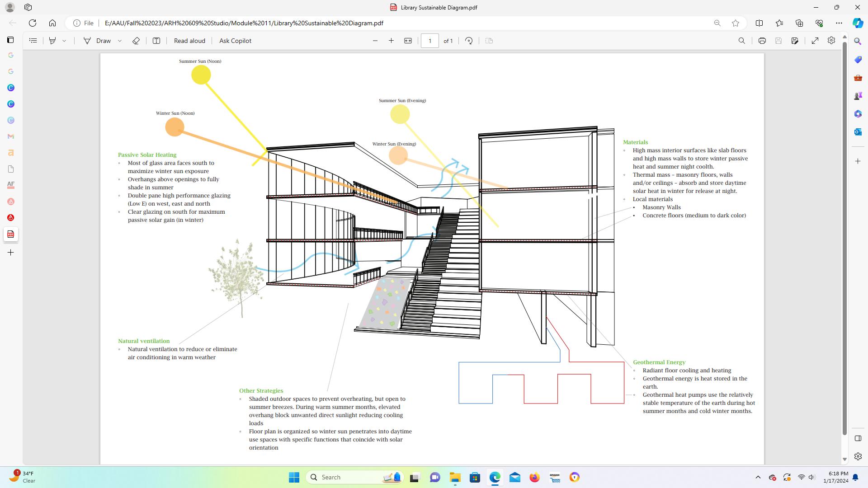Screen dimensions: 868x488
Task: Show hidden system tray icons
Action: [758, 477]
